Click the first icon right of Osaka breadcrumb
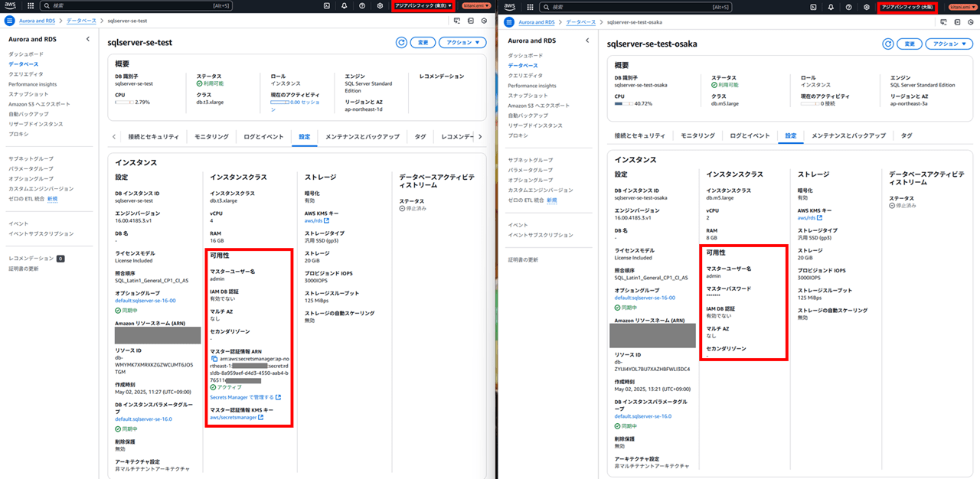The image size is (980, 479). coord(945,23)
